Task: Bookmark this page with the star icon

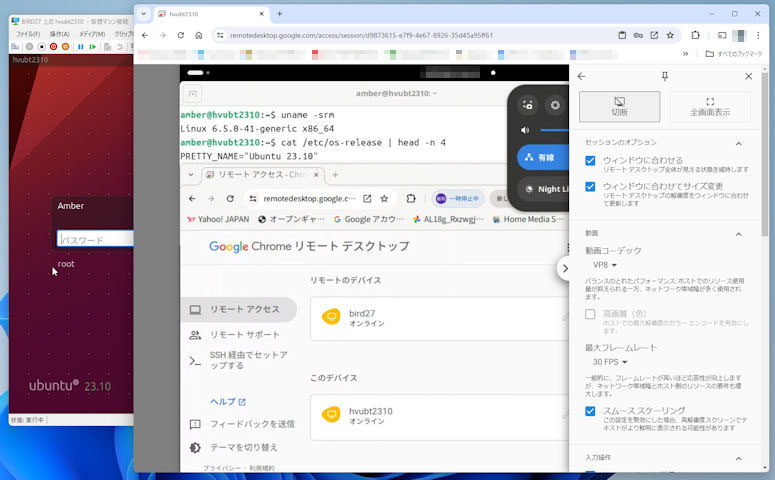Action: tap(670, 35)
